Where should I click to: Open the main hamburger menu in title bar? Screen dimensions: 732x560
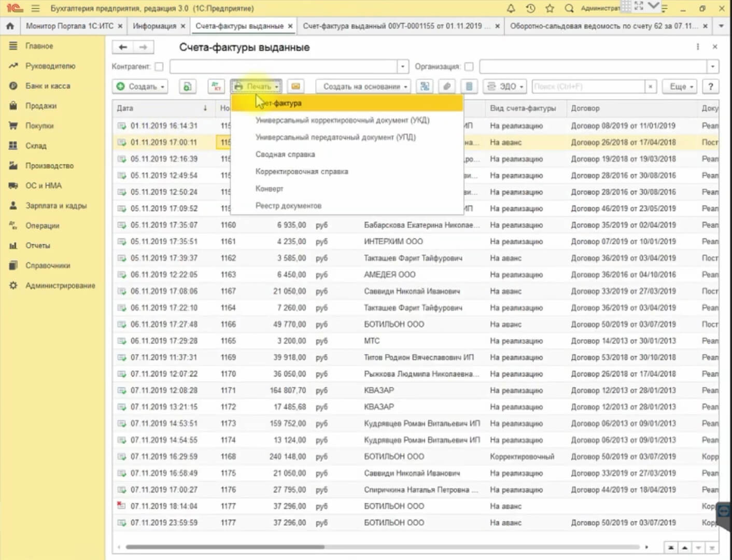coord(35,8)
